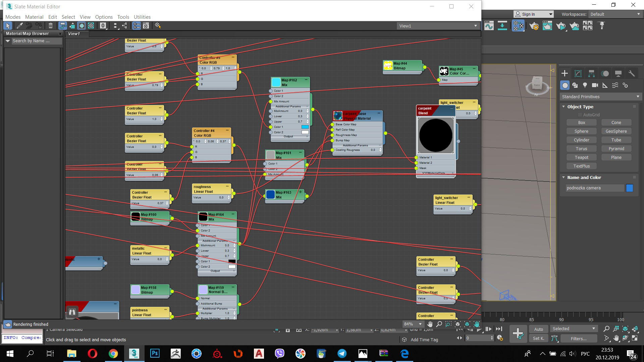Open Standard Primitives category dropdown
Screen dimensions: 644x362
600,97
